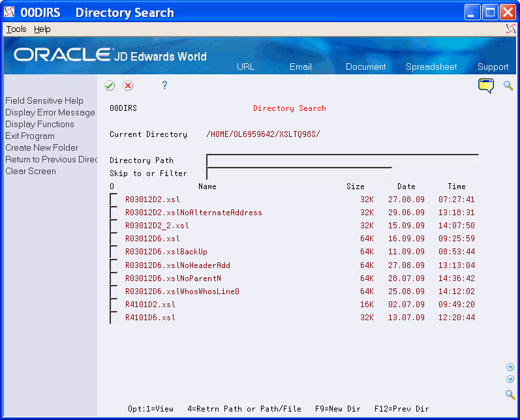
Task: Click option field for R03012D6.xslBackUp
Action: (x=114, y=252)
